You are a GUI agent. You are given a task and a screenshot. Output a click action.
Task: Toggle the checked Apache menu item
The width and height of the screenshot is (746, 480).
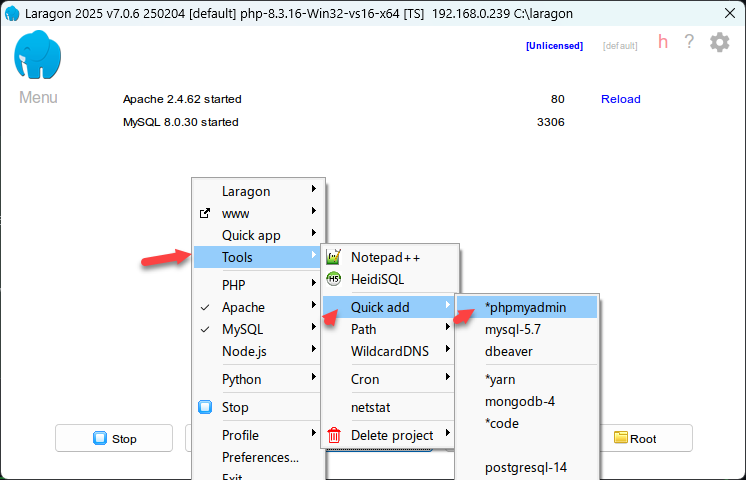tap(243, 307)
